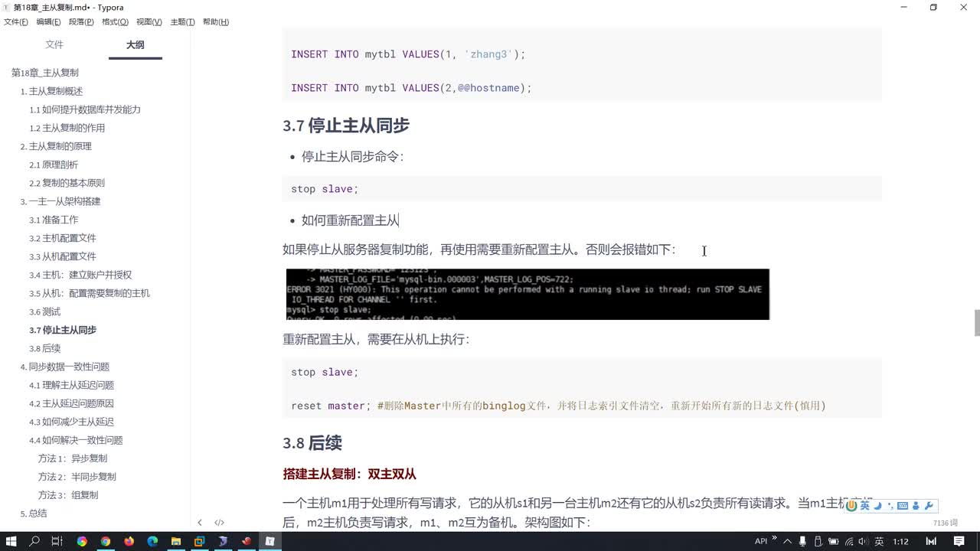This screenshot has height=551, width=980.
Task: Jump to 2. 主从复制的原理
Action: coord(56,146)
